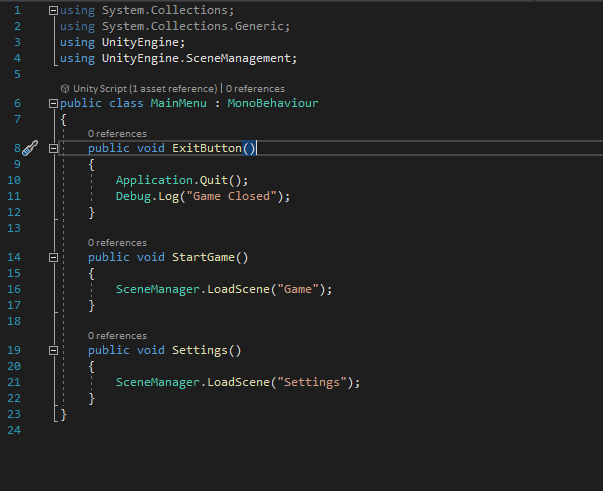
Task: Collapse the using directives block
Action: (x=53, y=11)
